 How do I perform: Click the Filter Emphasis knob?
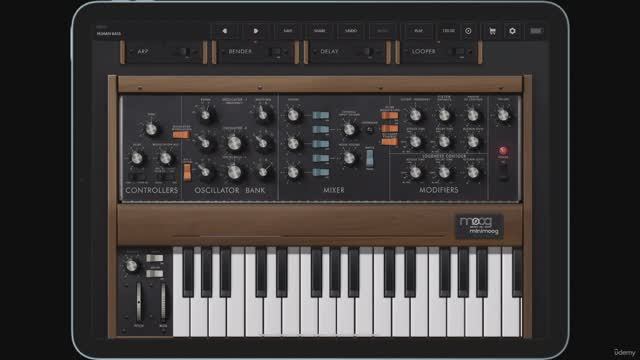(444, 115)
